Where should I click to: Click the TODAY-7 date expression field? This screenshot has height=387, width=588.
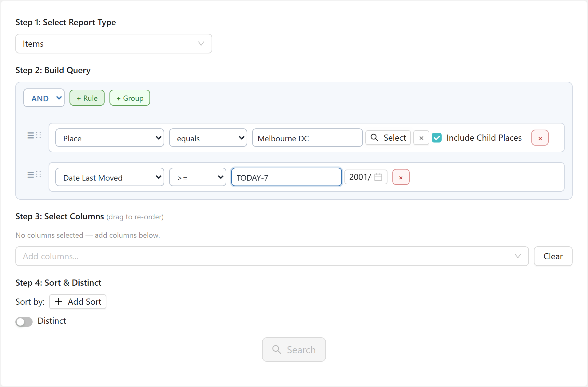pos(287,177)
